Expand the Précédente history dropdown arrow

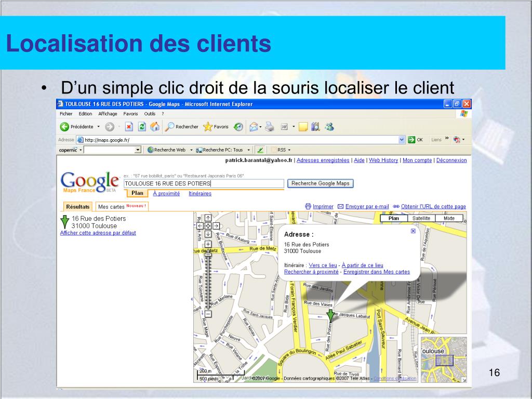coord(98,127)
